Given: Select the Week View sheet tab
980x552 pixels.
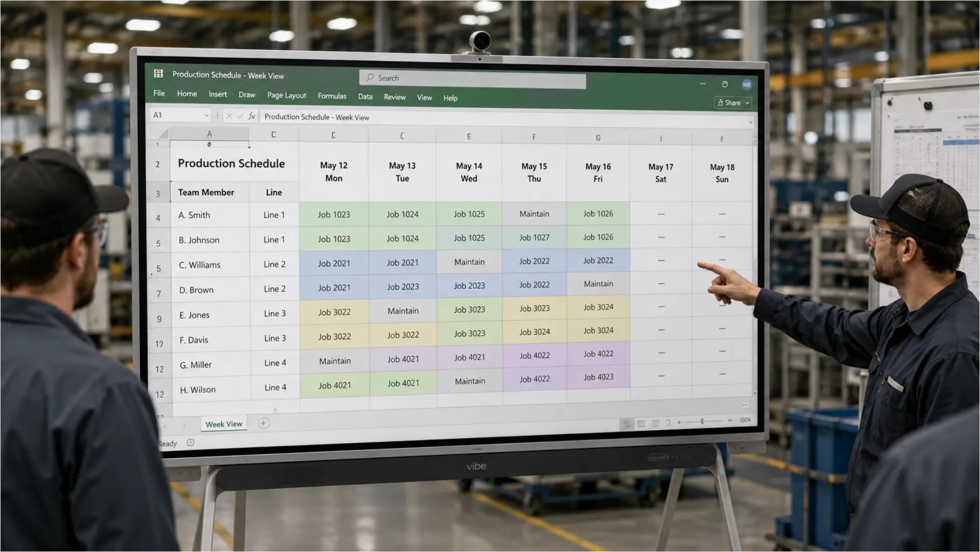Looking at the screenshot, I should pos(224,424).
